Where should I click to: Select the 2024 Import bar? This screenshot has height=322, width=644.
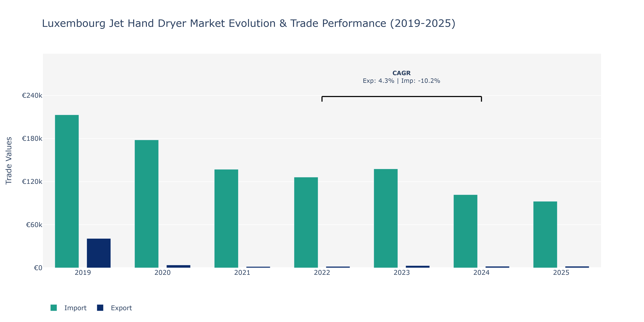(466, 231)
